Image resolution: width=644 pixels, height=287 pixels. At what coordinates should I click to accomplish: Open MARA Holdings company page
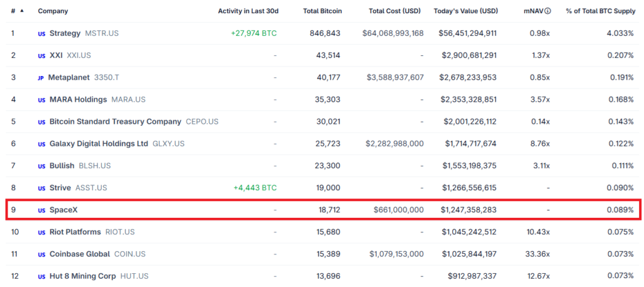coord(78,100)
